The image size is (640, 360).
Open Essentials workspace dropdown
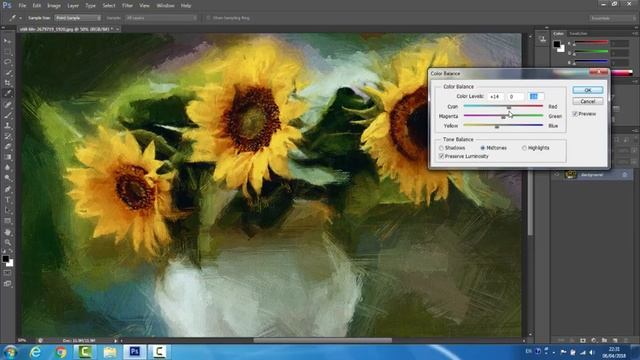pyautogui.click(x=612, y=18)
